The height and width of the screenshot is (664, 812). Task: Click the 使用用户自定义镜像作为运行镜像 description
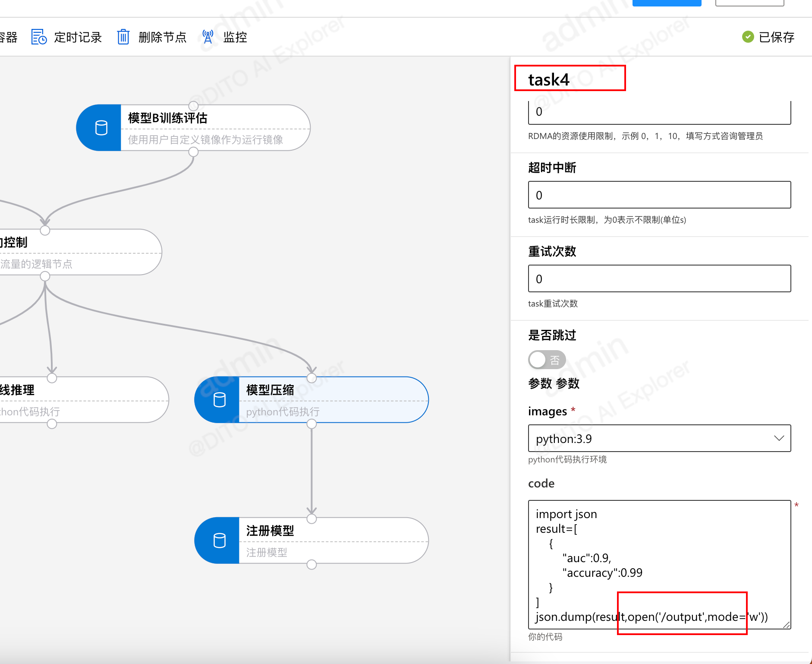[205, 139]
